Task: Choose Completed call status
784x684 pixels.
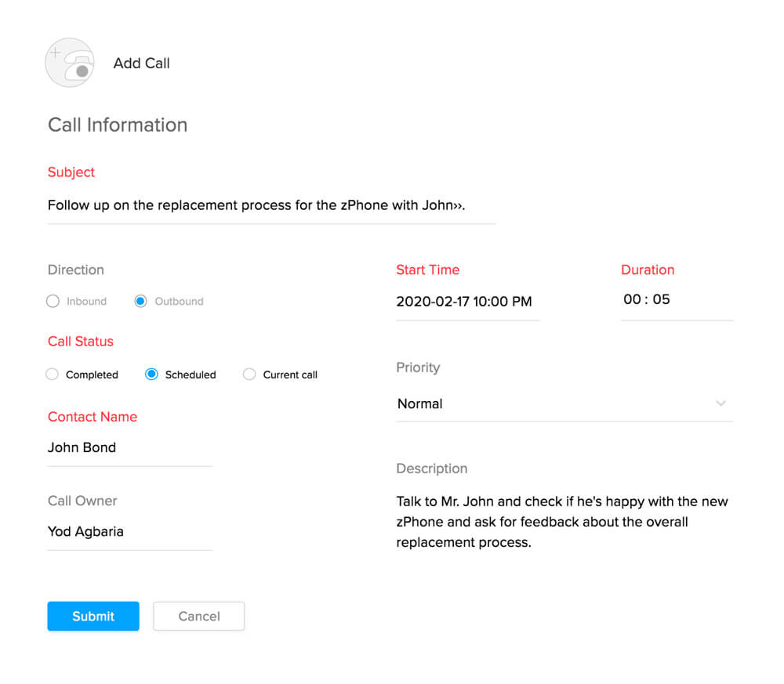Action: pyautogui.click(x=52, y=375)
